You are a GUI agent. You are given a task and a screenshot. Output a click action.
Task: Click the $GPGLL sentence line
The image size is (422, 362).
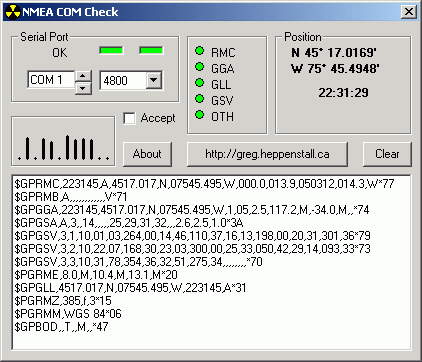click(130, 288)
